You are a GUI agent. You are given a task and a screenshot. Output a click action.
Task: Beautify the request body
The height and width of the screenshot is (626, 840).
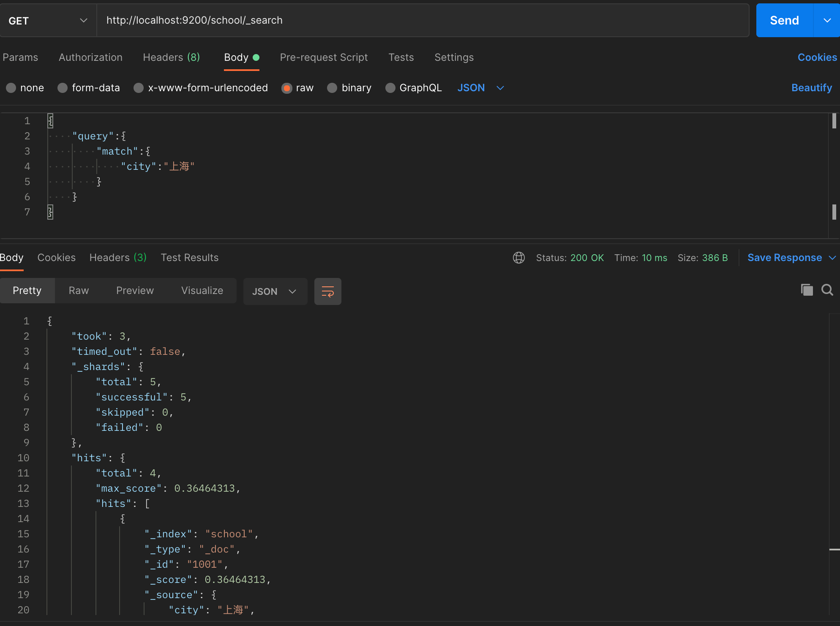(812, 88)
